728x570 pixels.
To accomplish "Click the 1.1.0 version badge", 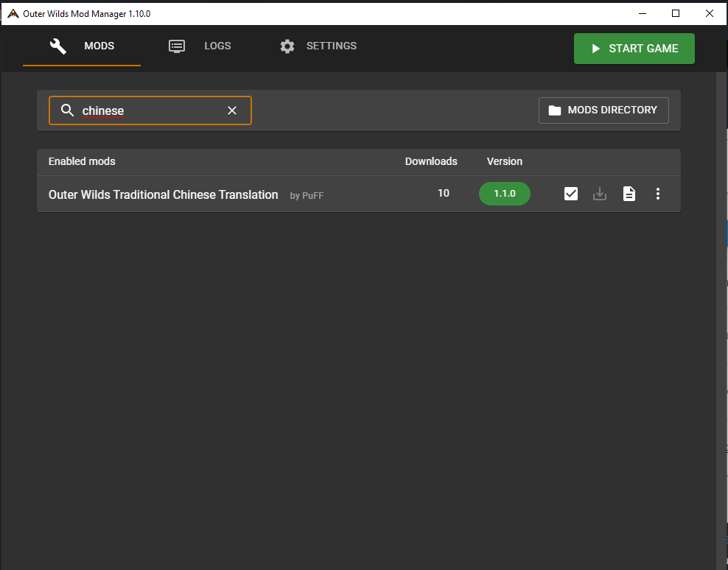I will coord(505,194).
